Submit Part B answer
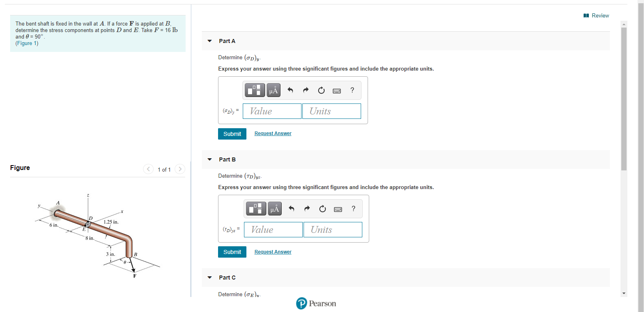 click(232, 252)
